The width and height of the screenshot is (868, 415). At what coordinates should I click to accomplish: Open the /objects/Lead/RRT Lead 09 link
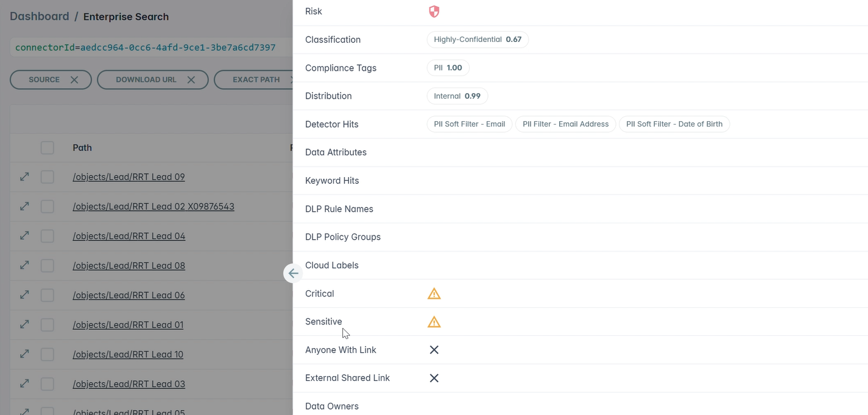pos(129,177)
